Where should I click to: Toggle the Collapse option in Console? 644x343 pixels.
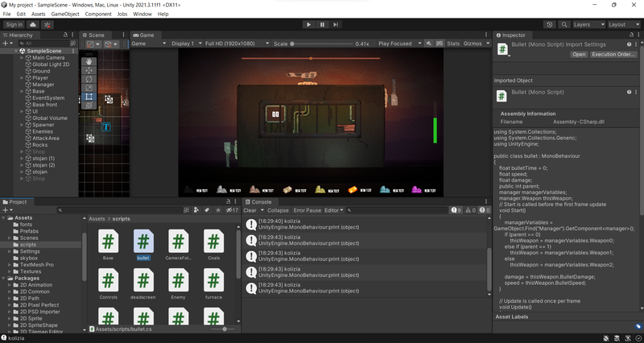tap(278, 210)
